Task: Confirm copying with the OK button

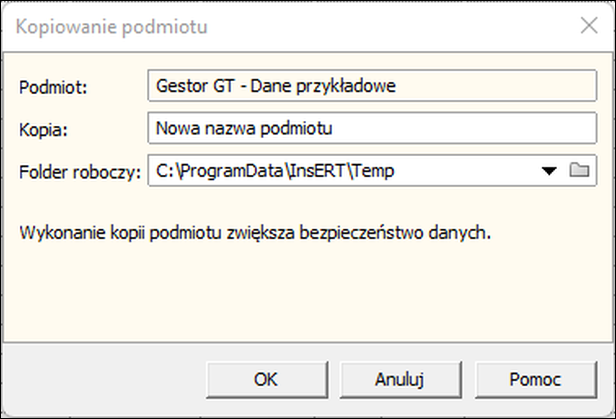Action: (267, 380)
